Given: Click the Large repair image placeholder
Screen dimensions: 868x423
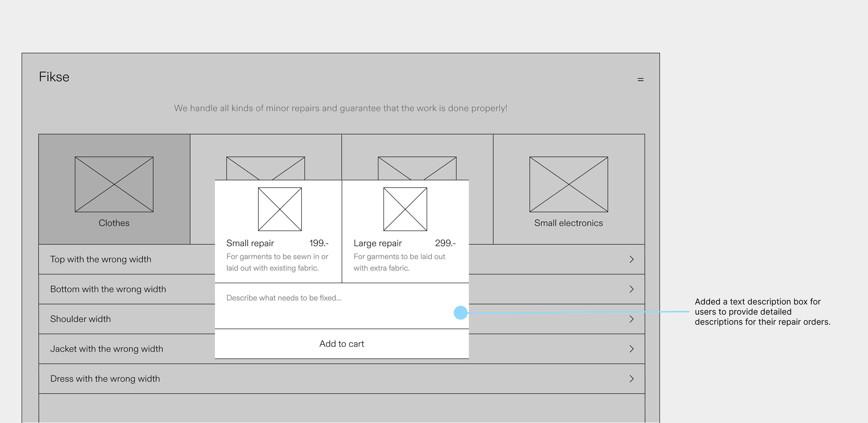Looking at the screenshot, I should [x=405, y=209].
